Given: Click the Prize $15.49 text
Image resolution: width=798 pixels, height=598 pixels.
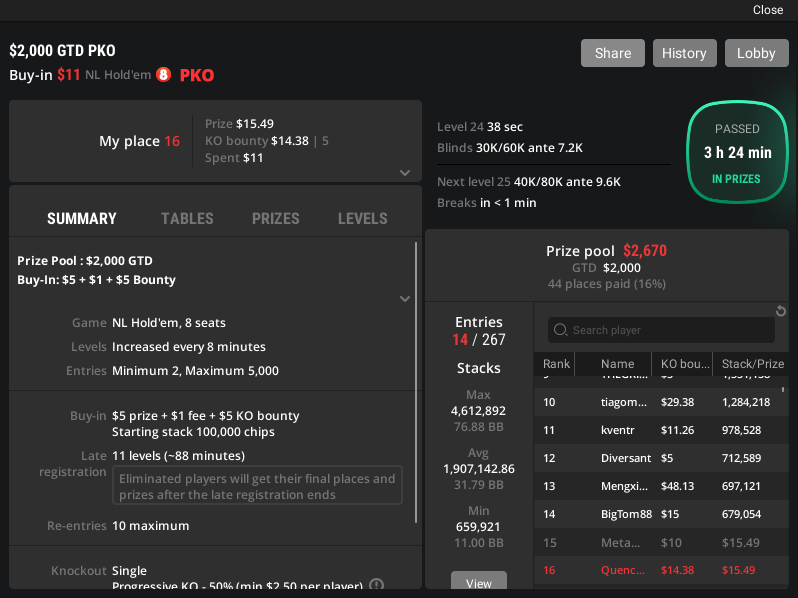Looking at the screenshot, I should 239,124.
